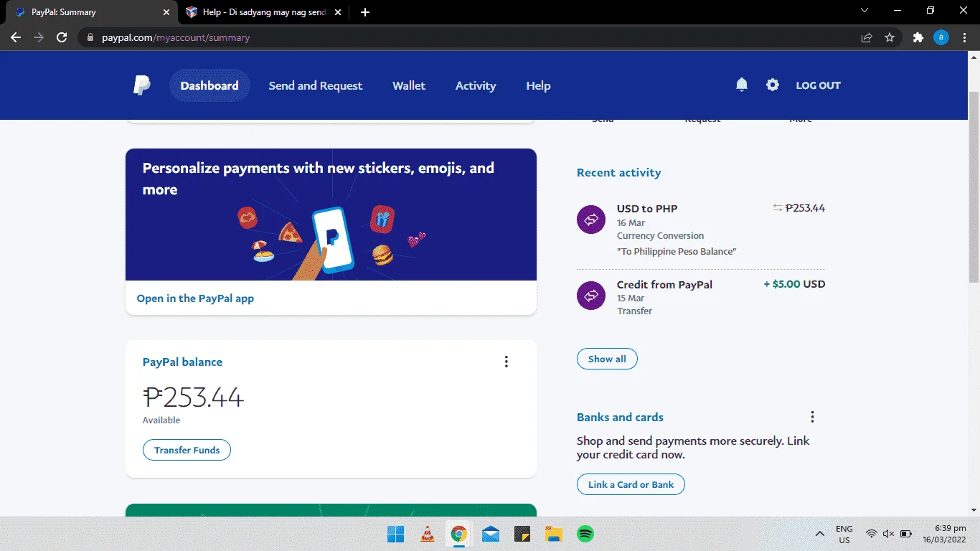Bookmark this page with the star
The width and height of the screenshot is (980, 551).
[x=890, y=37]
